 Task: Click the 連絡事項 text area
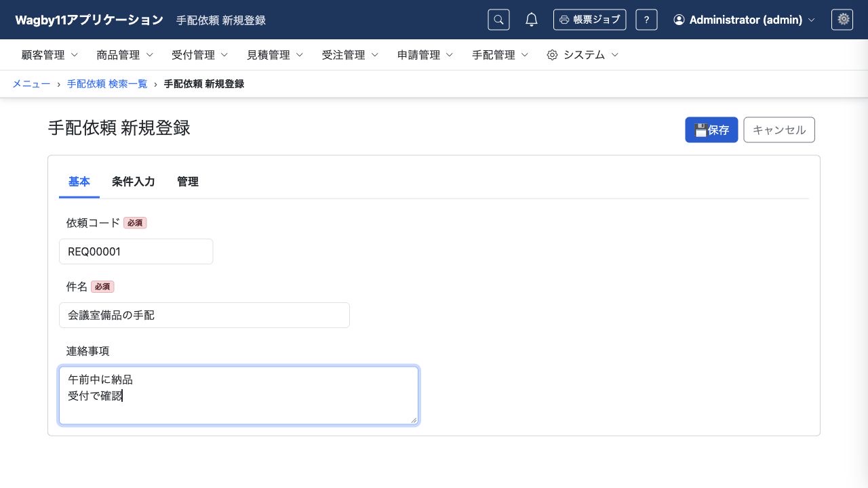[239, 396]
